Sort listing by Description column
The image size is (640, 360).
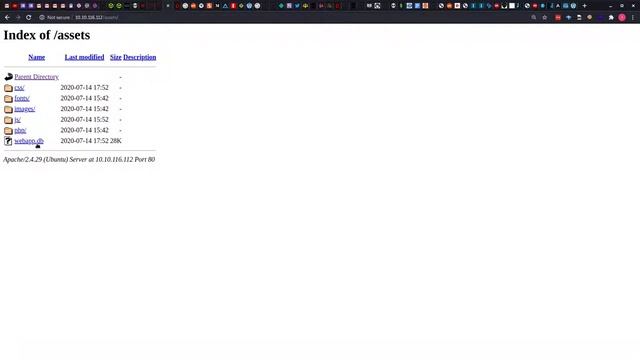(140, 58)
